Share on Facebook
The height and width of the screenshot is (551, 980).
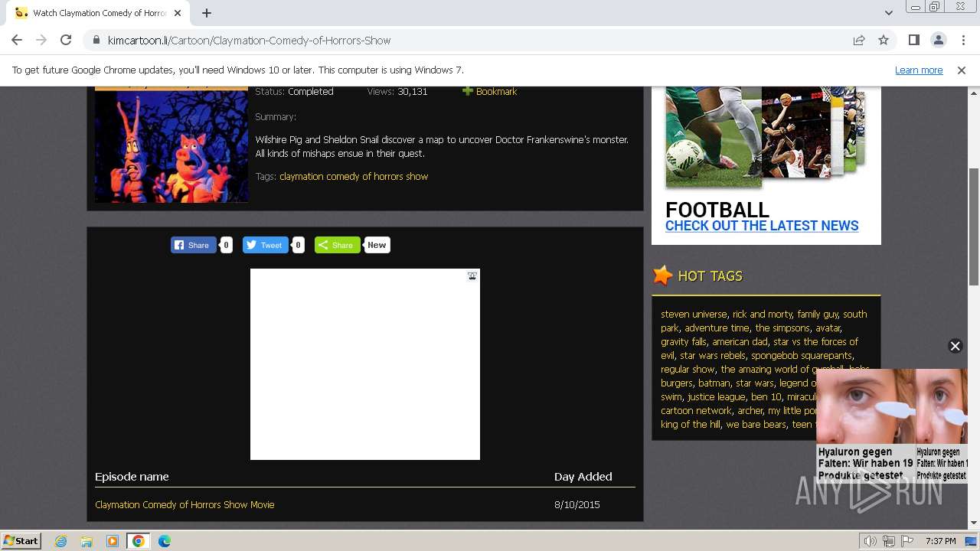click(193, 245)
